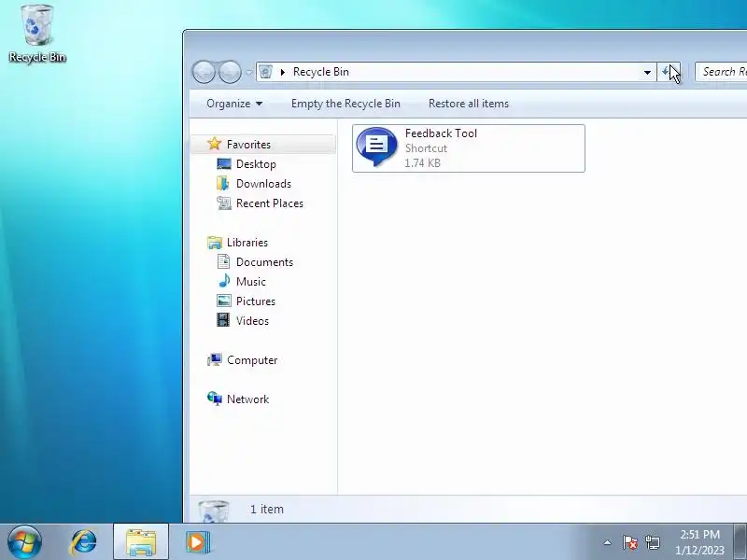
Task: Click the Documents page icon
Action: [223, 261]
